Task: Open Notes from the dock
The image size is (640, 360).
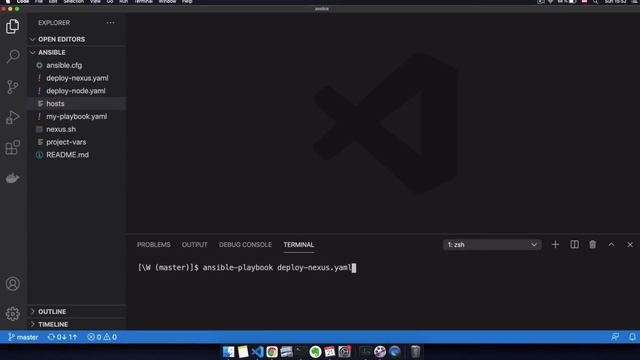Action: pos(243,351)
